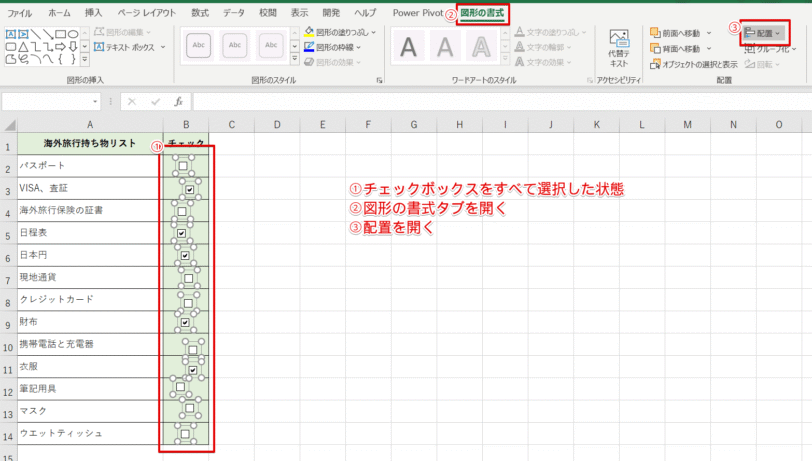812x461 pixels.
Task: Click 前面へ移動 bring forward
Action: coord(675,33)
